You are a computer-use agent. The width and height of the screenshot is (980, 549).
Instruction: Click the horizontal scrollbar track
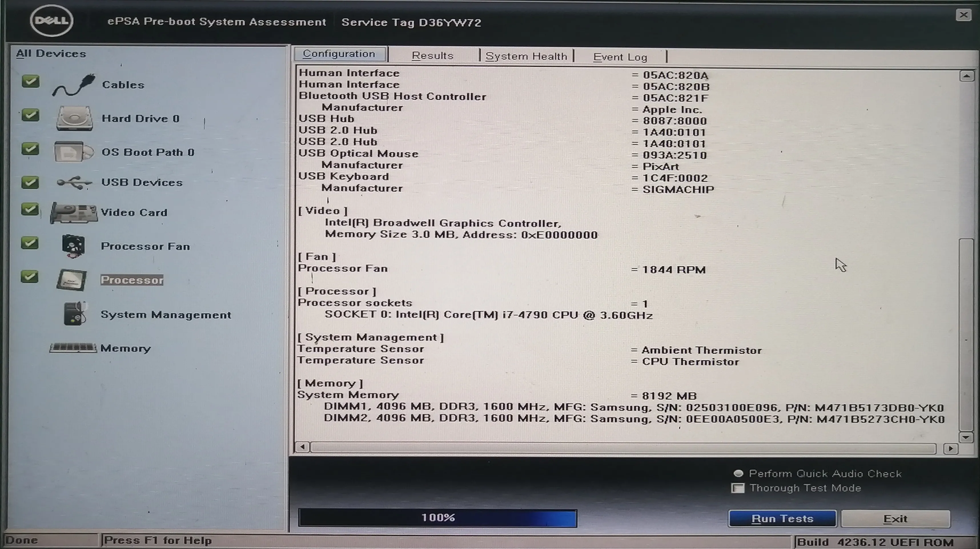coord(623,448)
